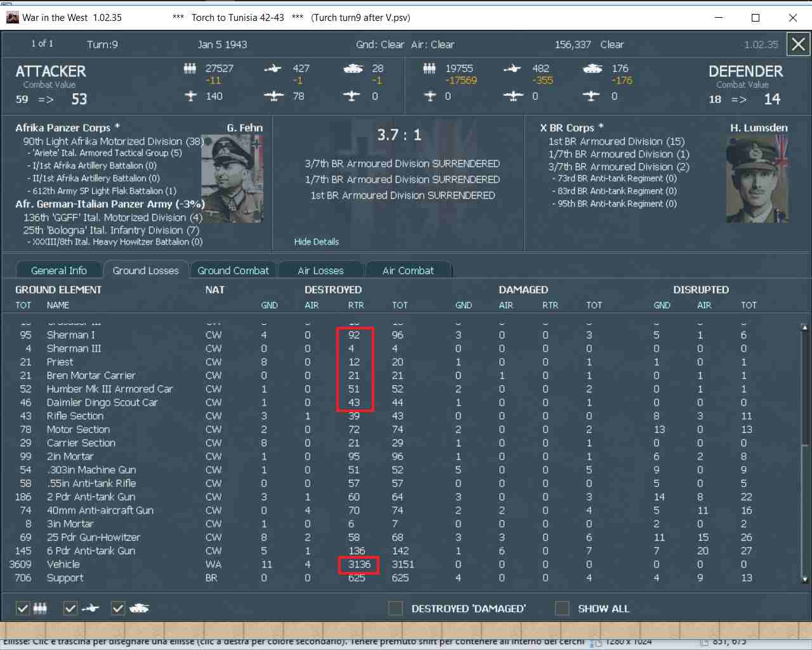Click H. Lumsden commander portrait

[x=757, y=178]
